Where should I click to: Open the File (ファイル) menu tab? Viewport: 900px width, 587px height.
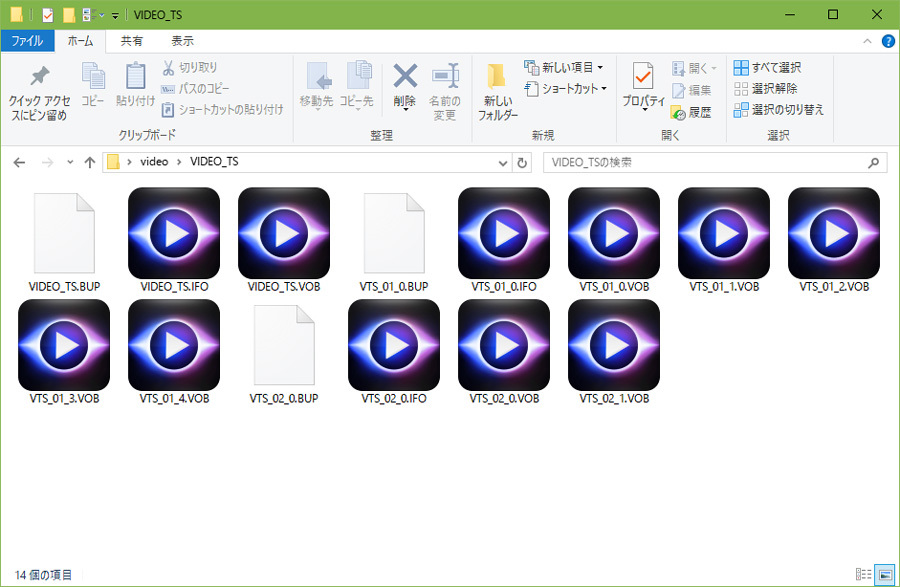(x=27, y=41)
